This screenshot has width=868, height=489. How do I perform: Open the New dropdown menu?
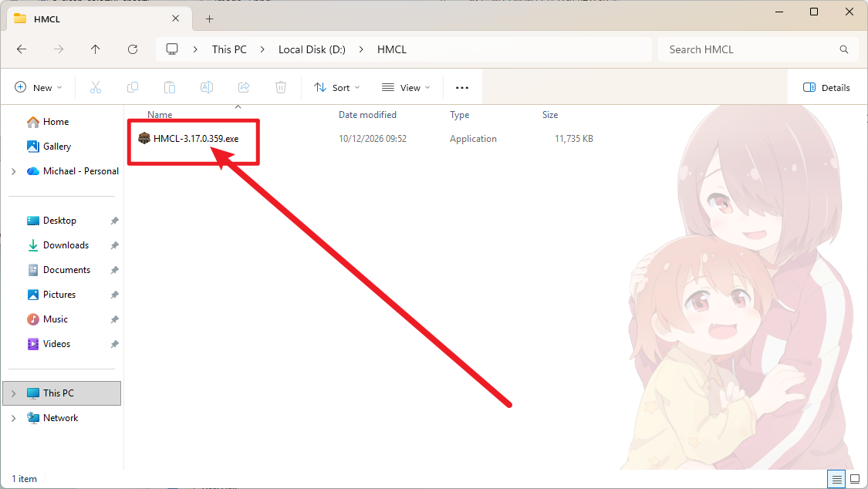(x=39, y=87)
